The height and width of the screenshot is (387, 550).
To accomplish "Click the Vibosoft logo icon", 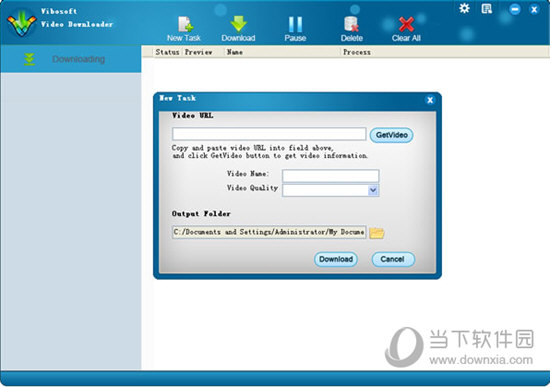I will pos(21,24).
